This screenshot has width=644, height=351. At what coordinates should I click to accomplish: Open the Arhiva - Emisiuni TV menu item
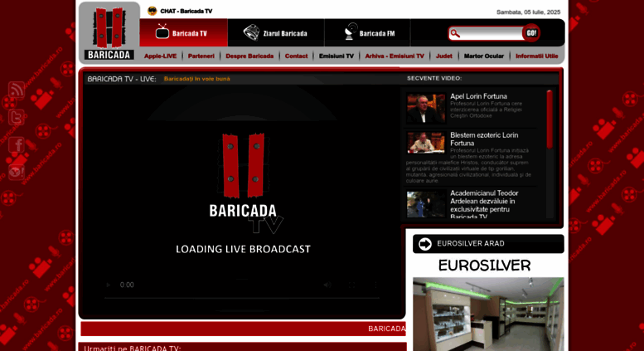click(395, 56)
